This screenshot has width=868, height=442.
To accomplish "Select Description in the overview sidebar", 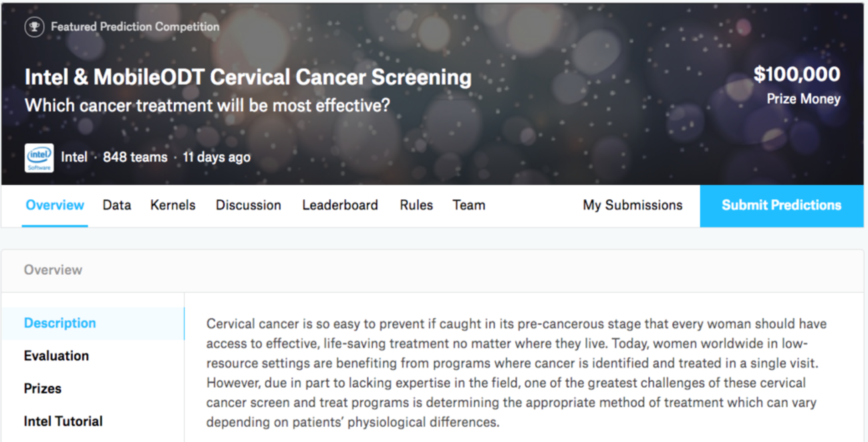I will (60, 323).
